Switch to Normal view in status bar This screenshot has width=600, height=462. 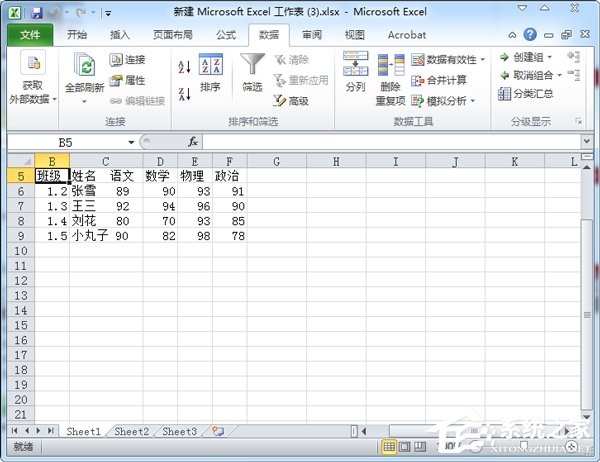pos(392,447)
